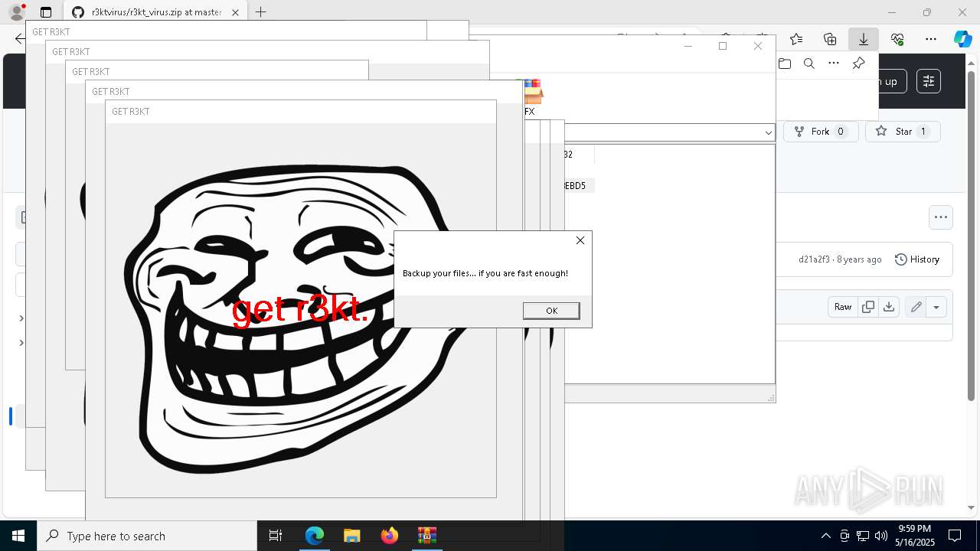Screen dimensions: 980x551
Task: Close the r3kt_virus.zip browser tab
Action: click(236, 12)
